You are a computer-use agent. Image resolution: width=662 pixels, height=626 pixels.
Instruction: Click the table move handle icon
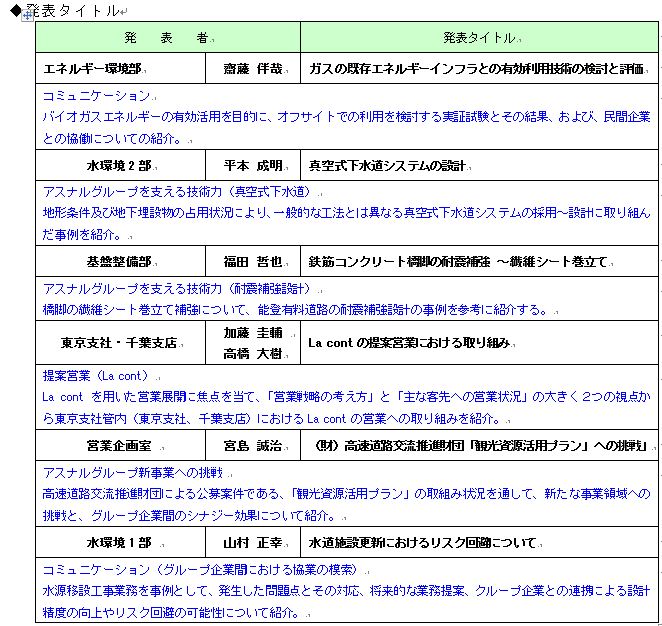[28, 15]
